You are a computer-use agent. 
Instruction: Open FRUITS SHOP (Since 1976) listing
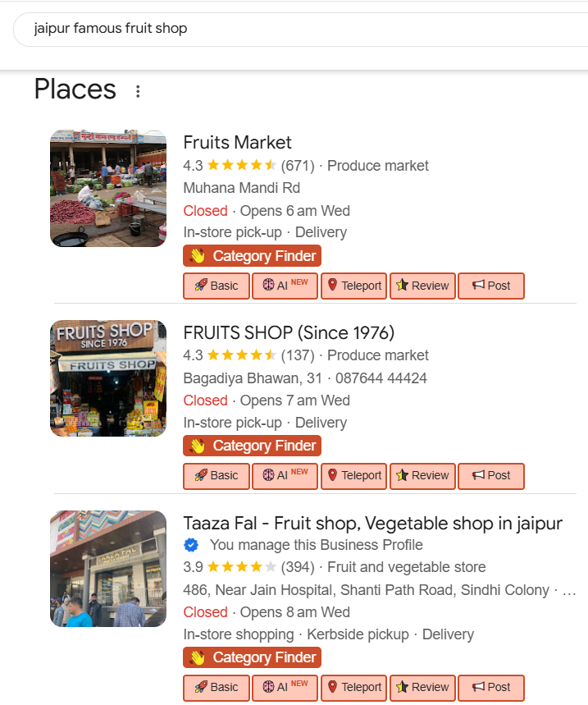(x=289, y=332)
